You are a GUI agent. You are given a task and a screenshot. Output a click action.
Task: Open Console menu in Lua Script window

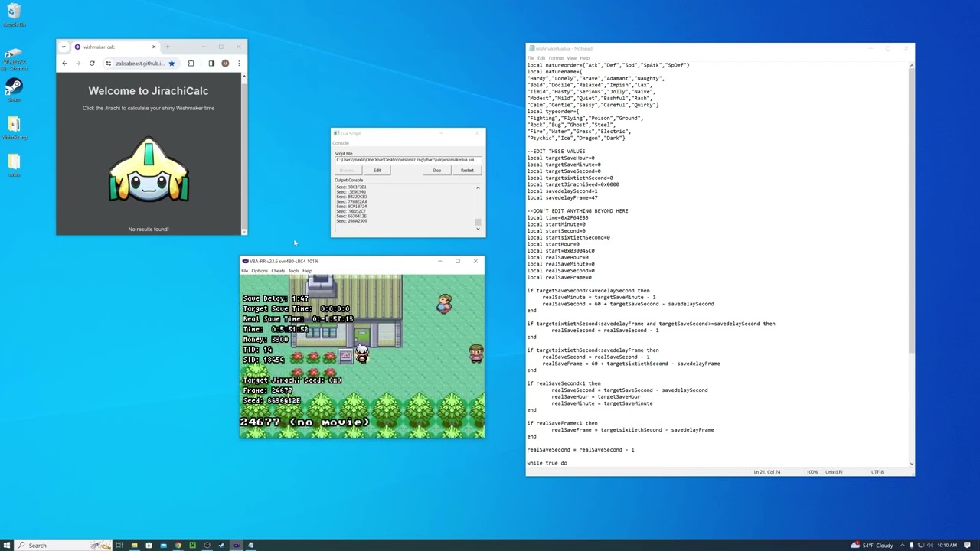click(x=341, y=143)
